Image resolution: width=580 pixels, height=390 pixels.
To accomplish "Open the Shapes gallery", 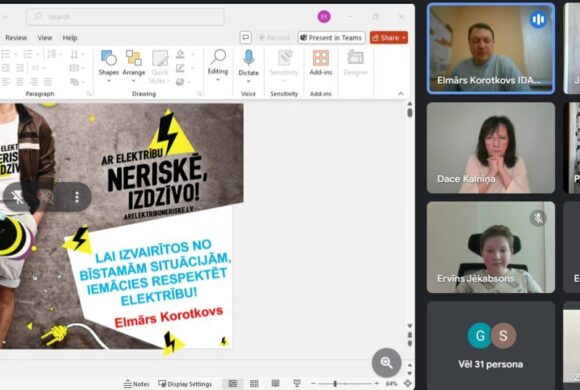I will pyautogui.click(x=108, y=63).
